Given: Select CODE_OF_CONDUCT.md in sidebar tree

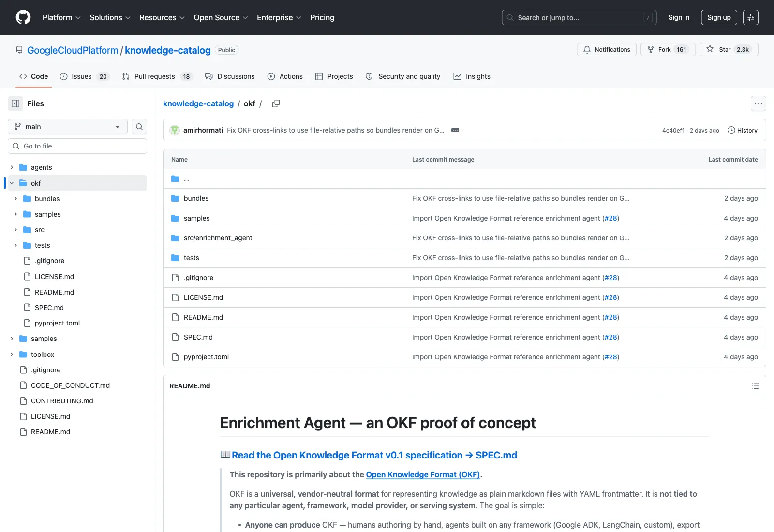Looking at the screenshot, I should [x=70, y=385].
